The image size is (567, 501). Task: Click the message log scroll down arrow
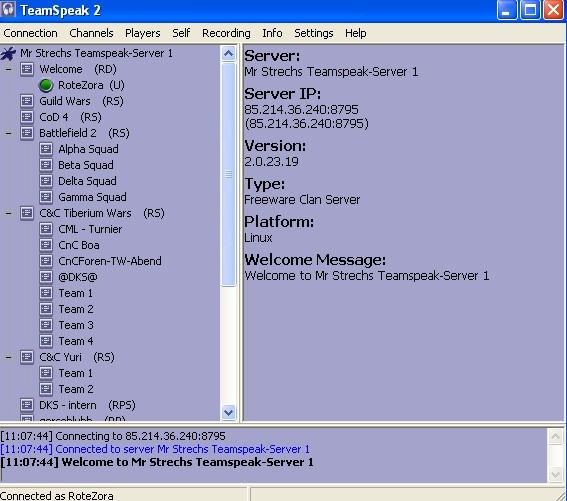click(555, 474)
